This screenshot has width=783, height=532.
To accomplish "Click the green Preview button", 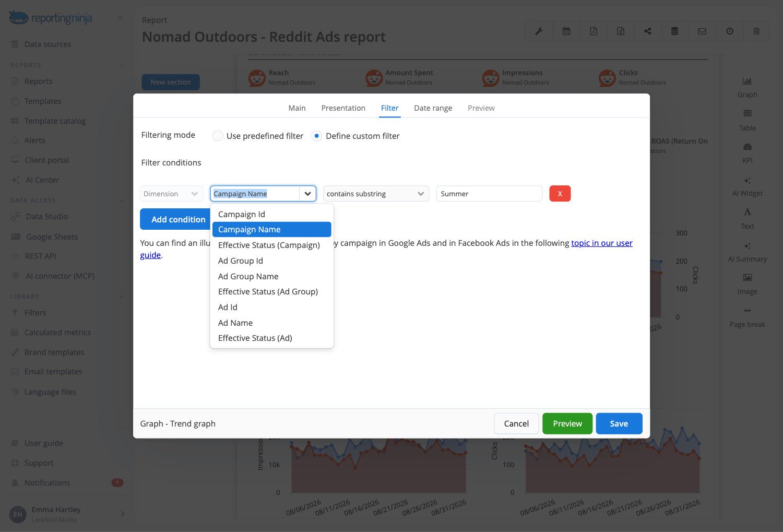I will 567,423.
